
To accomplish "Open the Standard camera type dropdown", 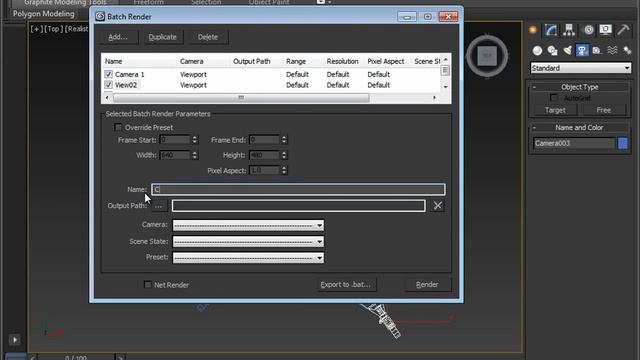I will (581, 68).
